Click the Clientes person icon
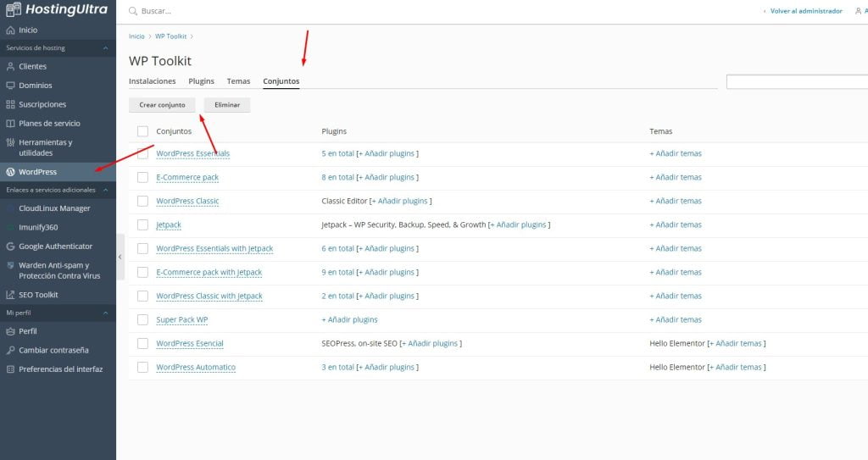The image size is (868, 460). point(10,66)
